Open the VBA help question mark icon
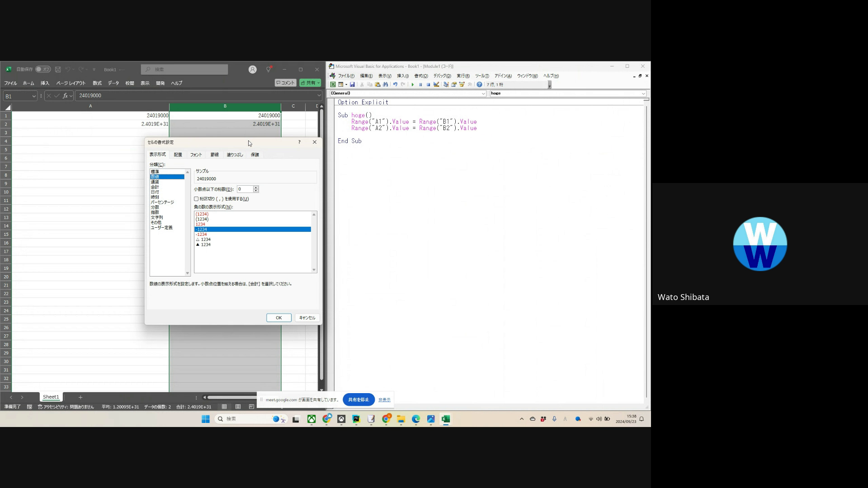Viewport: 868px width, 488px height. [479, 84]
